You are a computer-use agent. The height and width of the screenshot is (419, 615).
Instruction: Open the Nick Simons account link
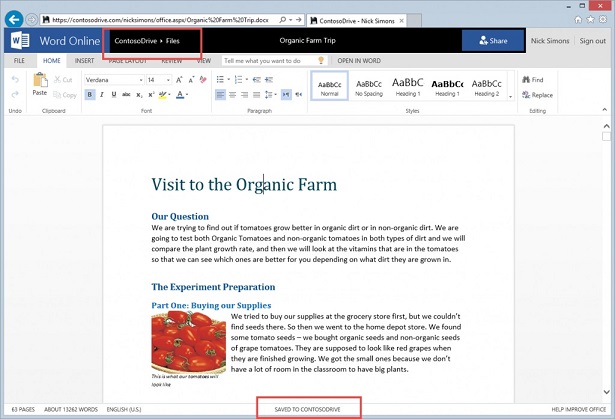pos(550,40)
